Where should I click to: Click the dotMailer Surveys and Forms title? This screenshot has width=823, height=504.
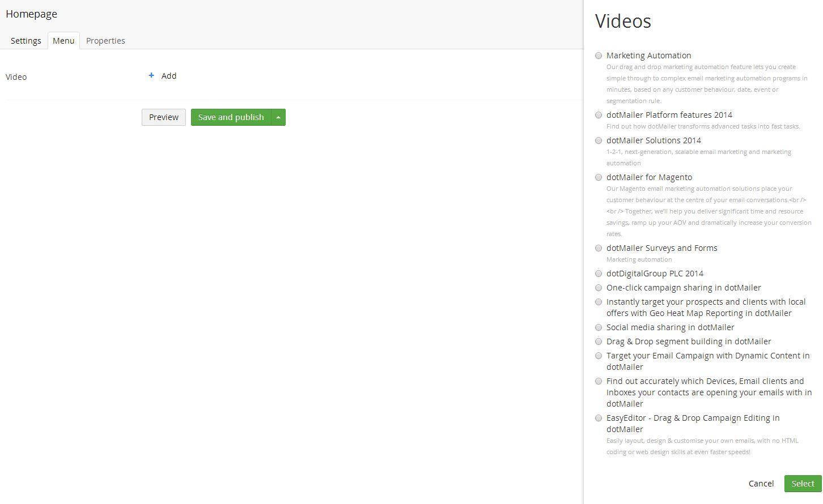point(662,248)
